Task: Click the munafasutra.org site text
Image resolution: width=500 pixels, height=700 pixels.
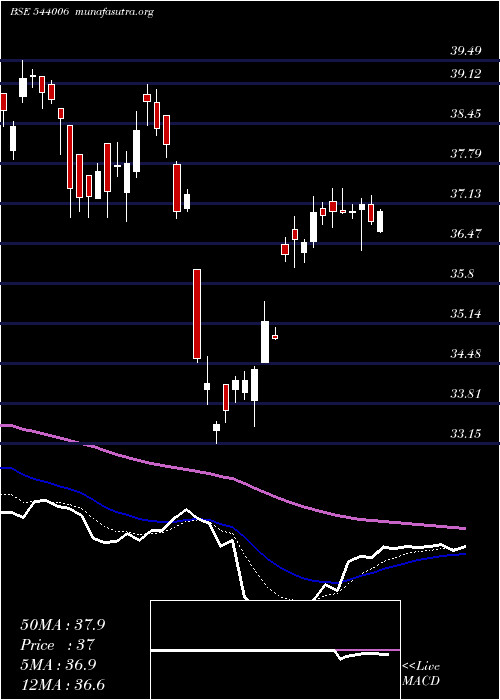Action: point(115,12)
